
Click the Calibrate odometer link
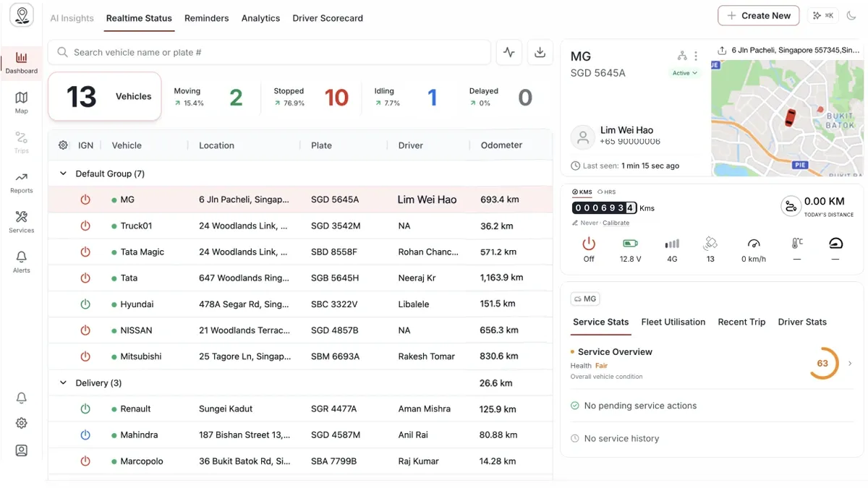tap(616, 223)
